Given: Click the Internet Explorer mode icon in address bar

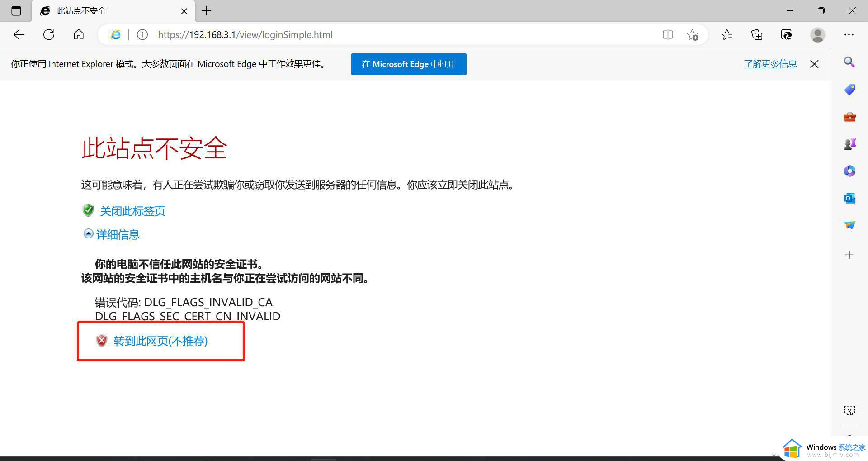Looking at the screenshot, I should 116,35.
